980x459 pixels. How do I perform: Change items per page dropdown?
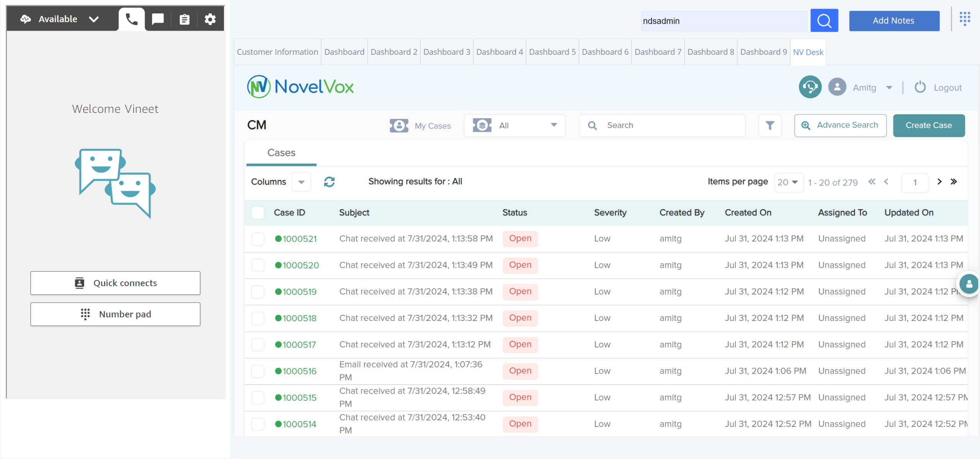(788, 182)
